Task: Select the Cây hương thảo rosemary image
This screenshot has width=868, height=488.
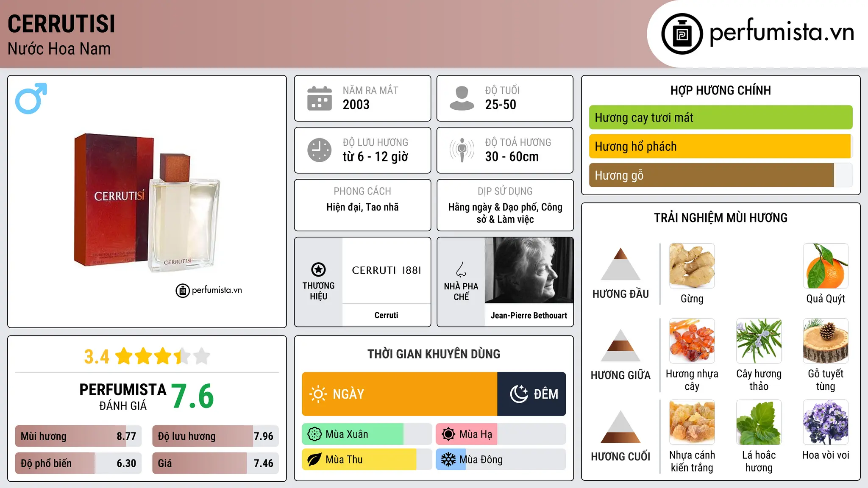Action: [x=759, y=341]
